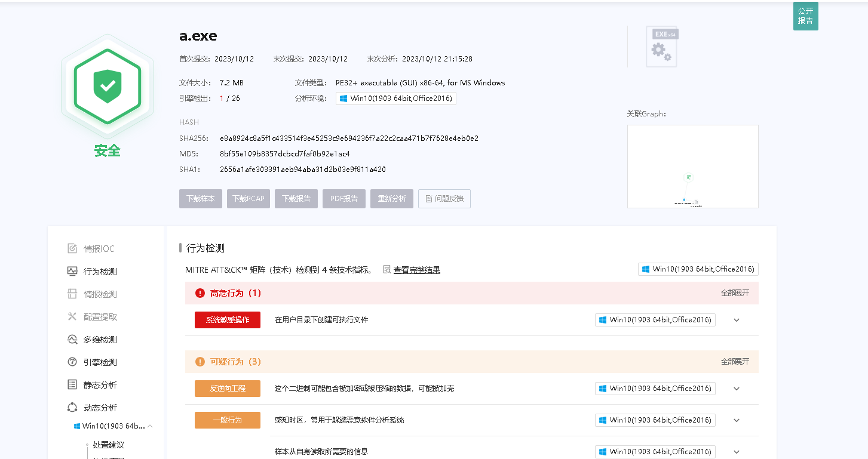
Task: Click the 静态分析 list icon in the sidebar
Action: coord(72,385)
